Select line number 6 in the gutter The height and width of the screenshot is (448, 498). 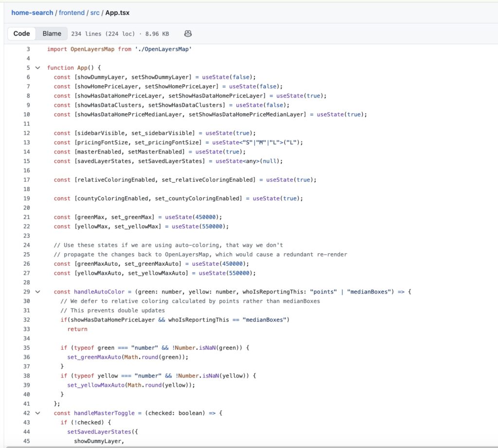(x=28, y=77)
